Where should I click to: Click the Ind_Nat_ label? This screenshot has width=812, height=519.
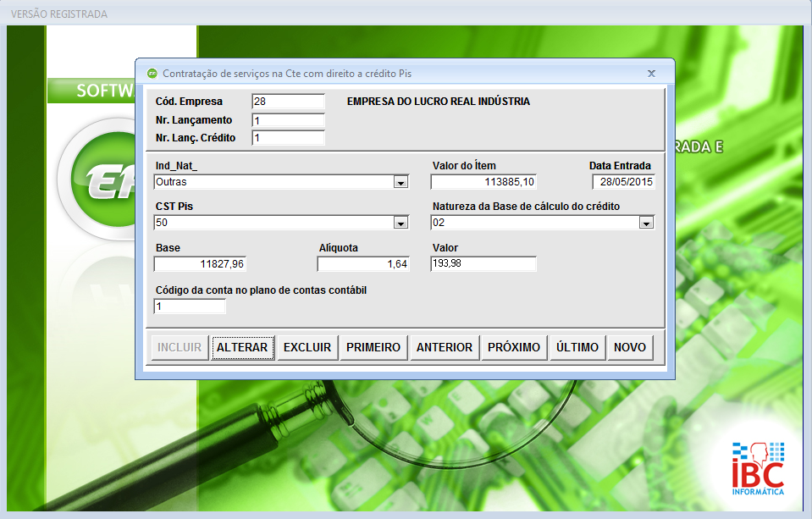[x=176, y=166]
